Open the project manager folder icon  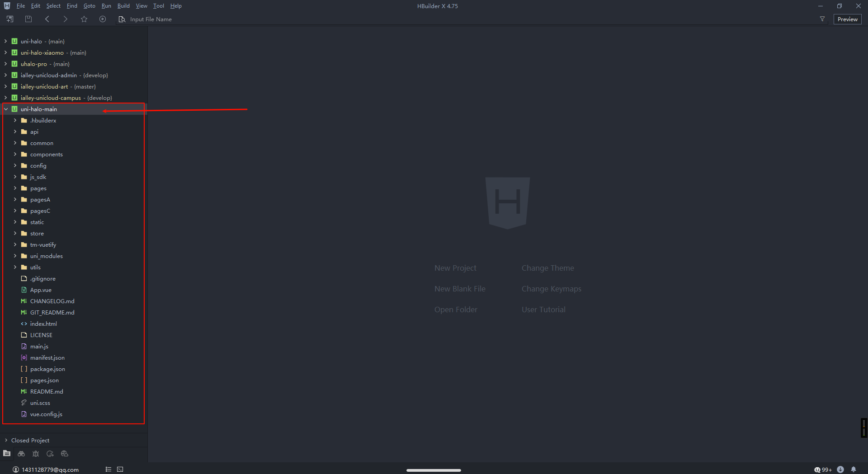click(x=7, y=454)
